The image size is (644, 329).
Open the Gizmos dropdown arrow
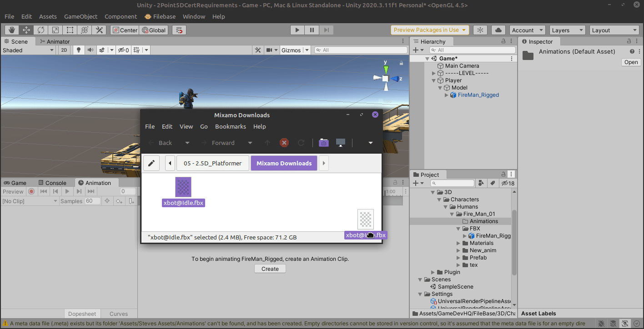click(x=307, y=50)
